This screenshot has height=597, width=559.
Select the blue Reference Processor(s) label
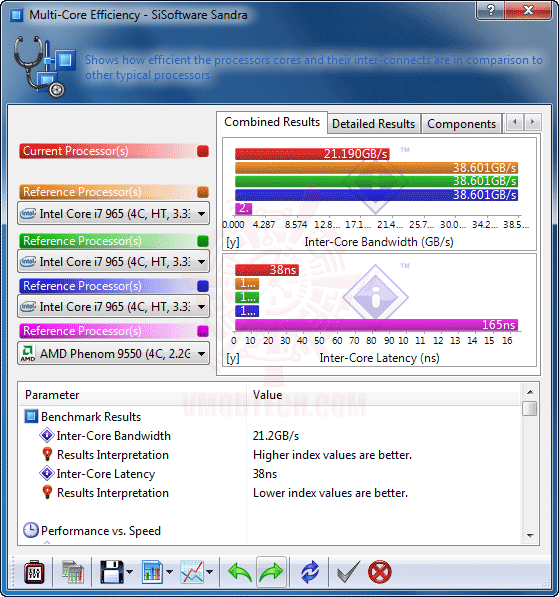tap(82, 286)
